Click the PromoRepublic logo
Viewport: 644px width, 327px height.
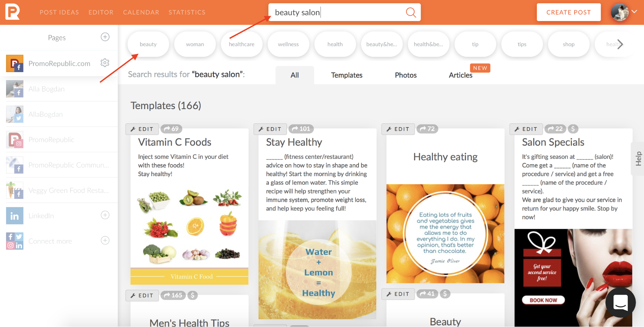click(x=13, y=12)
